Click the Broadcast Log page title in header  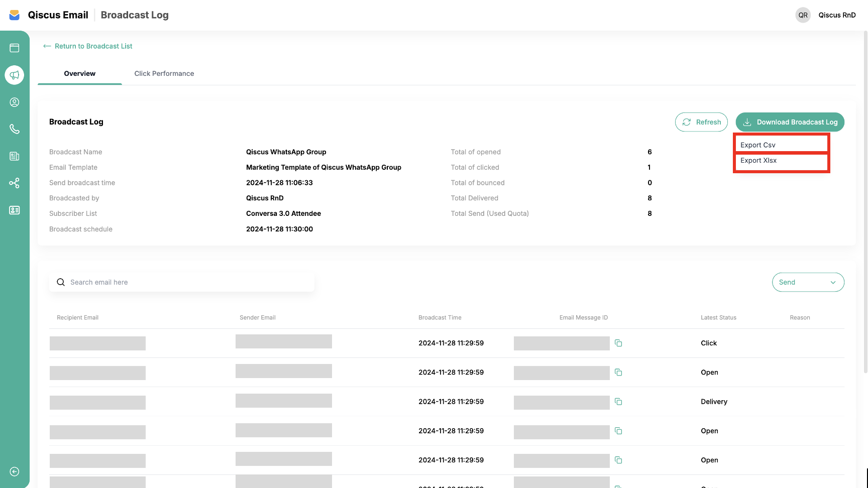(135, 15)
